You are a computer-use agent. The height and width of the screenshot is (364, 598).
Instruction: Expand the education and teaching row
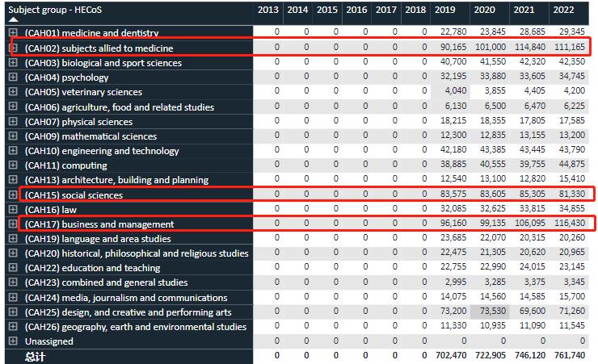[13, 268]
